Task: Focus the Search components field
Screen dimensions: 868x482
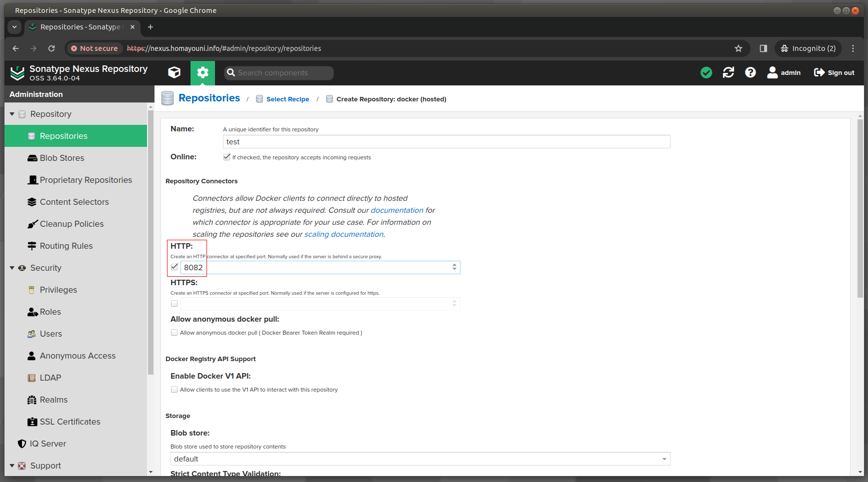Action: (x=279, y=73)
